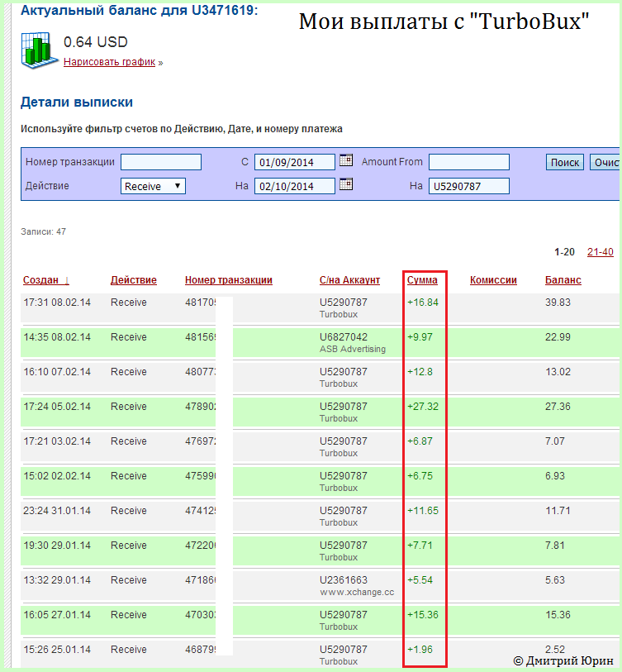The width and height of the screenshot is (622, 672).
Task: Select the amount +1.96
Action: (420, 650)
